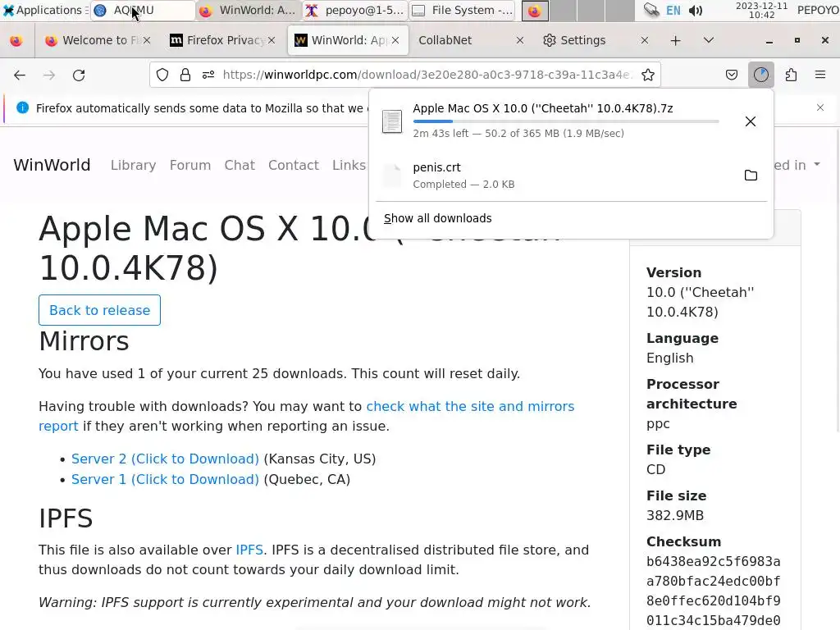Select the WinWorld Apple tab
Viewport: 840px width, 630px height.
tap(348, 41)
